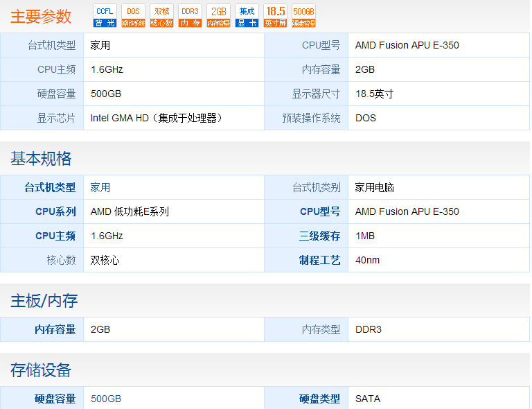The image size is (532, 409).
Task: Select AMD Fusion APU E-350 in 主要参数
Action: [407, 46]
